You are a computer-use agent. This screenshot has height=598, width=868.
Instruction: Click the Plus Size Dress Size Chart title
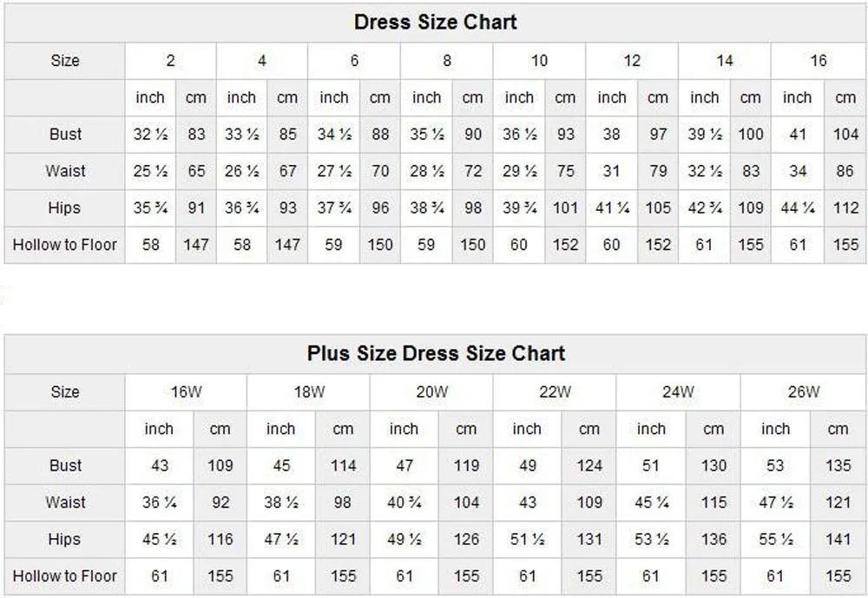click(435, 353)
